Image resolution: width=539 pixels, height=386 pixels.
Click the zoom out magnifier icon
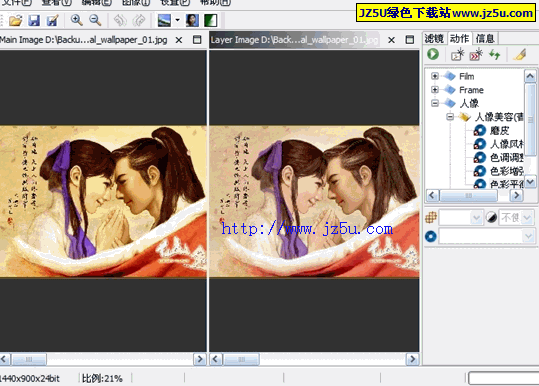(x=95, y=20)
